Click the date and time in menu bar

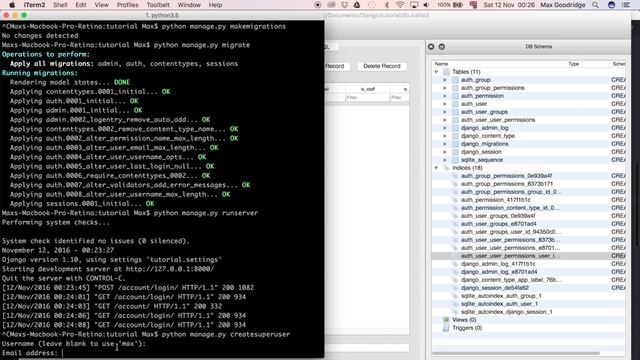509,5
